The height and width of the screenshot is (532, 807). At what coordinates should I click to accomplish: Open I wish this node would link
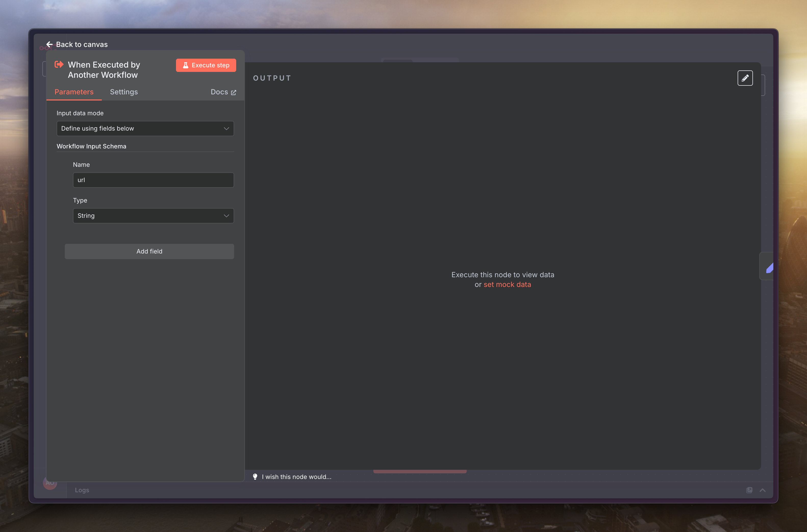[296, 477]
